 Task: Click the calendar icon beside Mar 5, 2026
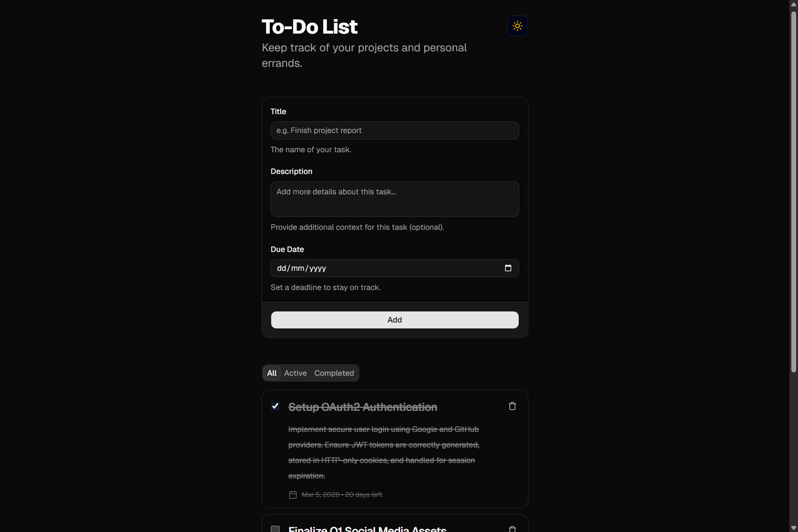tap(293, 495)
